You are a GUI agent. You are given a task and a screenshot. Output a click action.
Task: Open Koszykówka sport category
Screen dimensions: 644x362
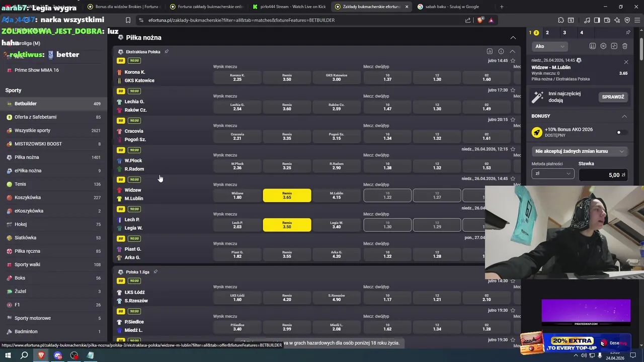pos(53,198)
